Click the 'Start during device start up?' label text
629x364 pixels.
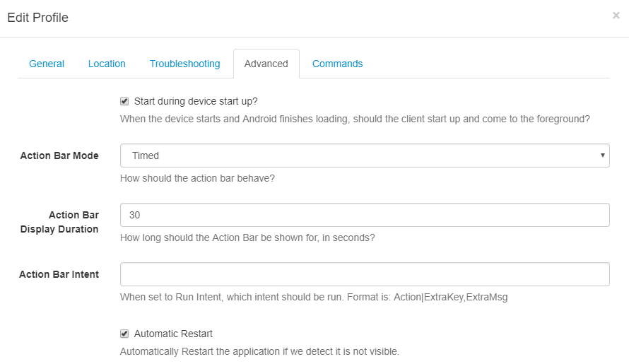click(200, 101)
